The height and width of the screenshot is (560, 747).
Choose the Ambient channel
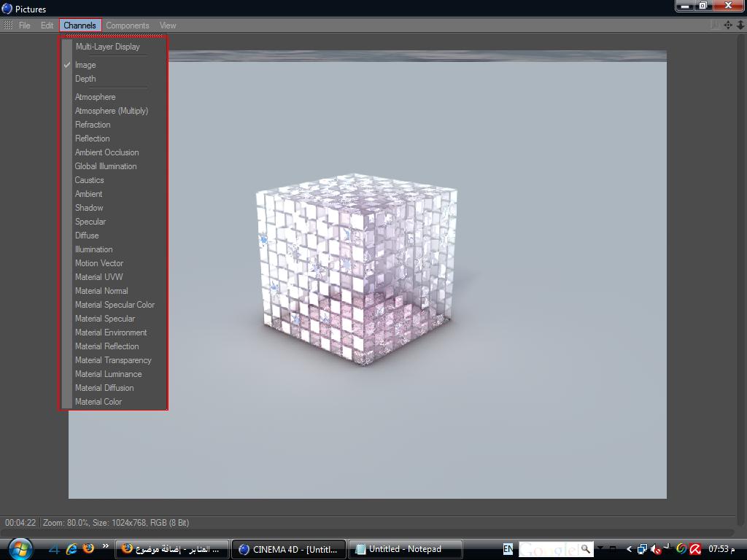(x=115, y=194)
